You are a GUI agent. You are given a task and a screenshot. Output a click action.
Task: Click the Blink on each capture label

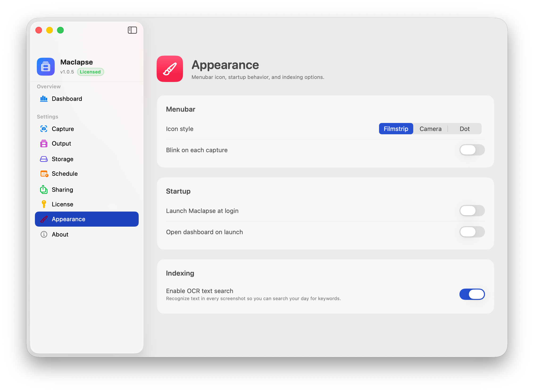pyautogui.click(x=197, y=150)
